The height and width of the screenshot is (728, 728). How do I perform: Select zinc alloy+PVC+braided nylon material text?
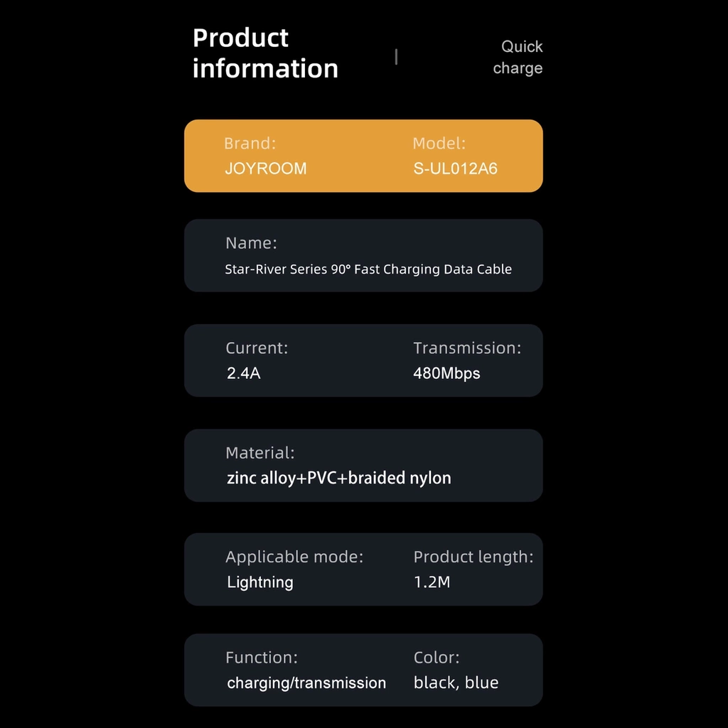pyautogui.click(x=338, y=478)
